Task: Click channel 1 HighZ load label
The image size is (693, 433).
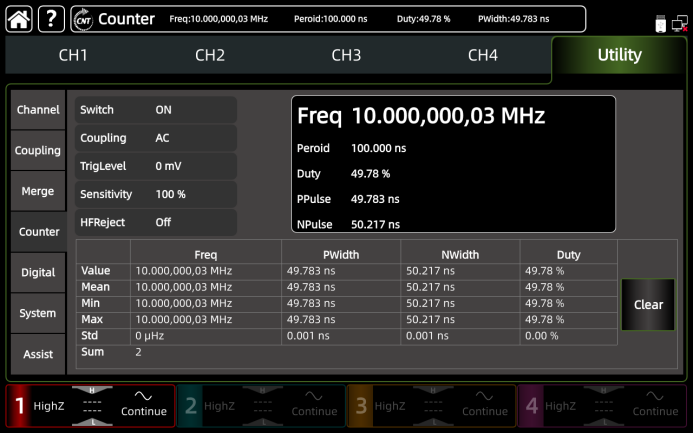Action: [49, 406]
